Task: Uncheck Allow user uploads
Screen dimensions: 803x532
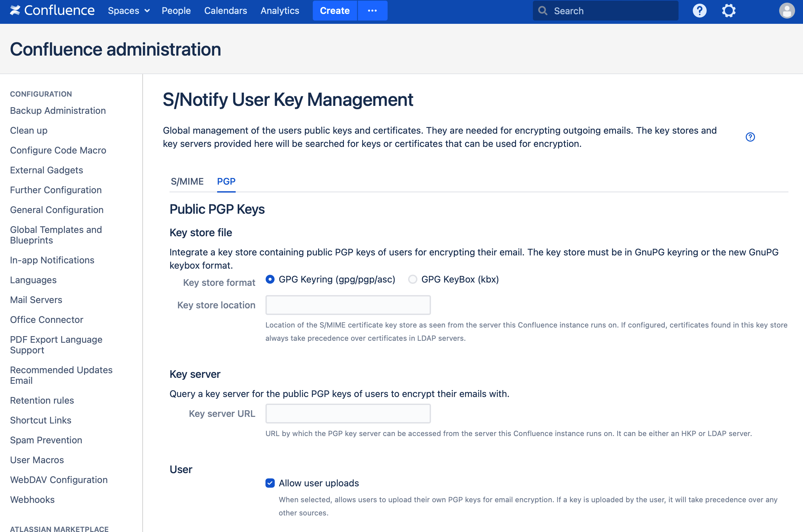Action: [270, 483]
